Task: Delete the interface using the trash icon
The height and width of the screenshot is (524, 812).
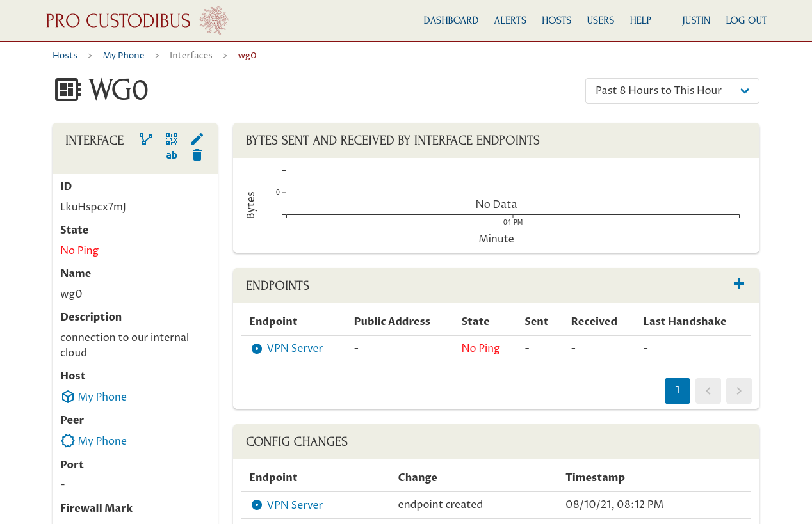Action: point(197,155)
